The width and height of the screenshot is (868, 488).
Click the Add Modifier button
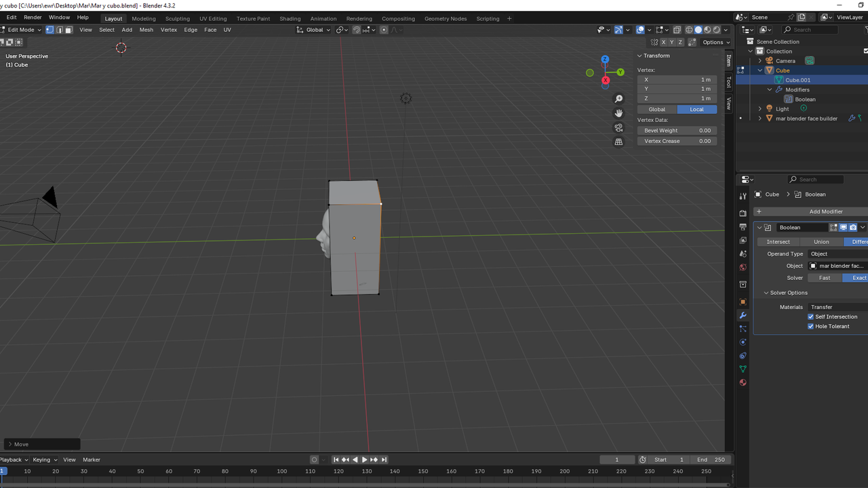(x=826, y=211)
